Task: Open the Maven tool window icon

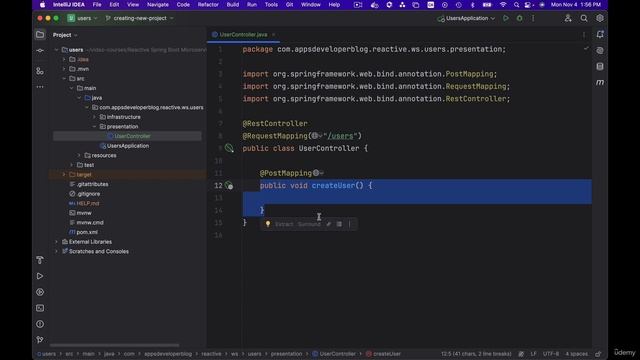Action: [600, 82]
